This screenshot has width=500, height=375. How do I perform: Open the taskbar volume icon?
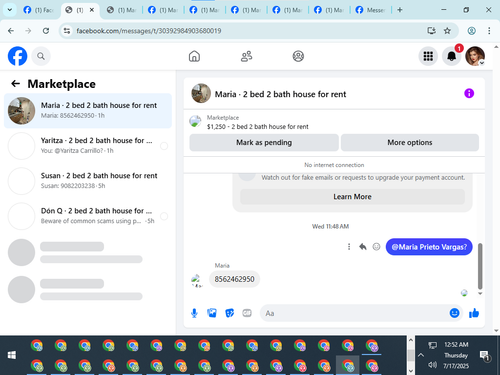click(432, 365)
